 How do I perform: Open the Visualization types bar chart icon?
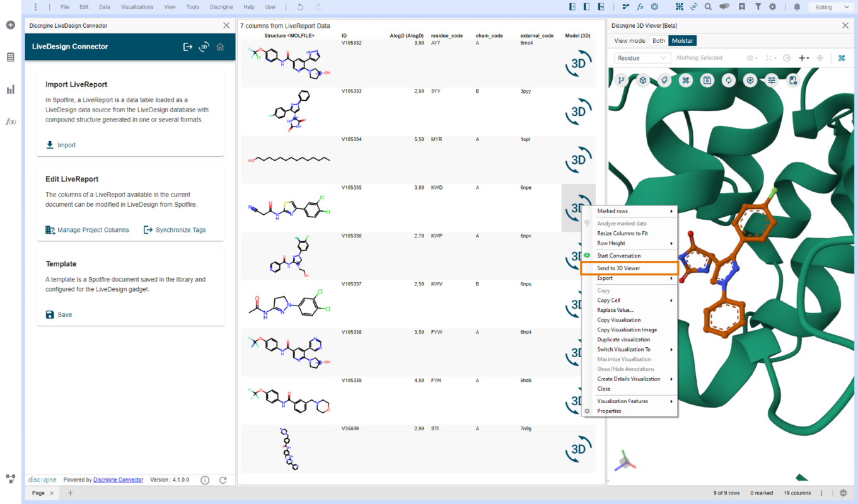11,89
